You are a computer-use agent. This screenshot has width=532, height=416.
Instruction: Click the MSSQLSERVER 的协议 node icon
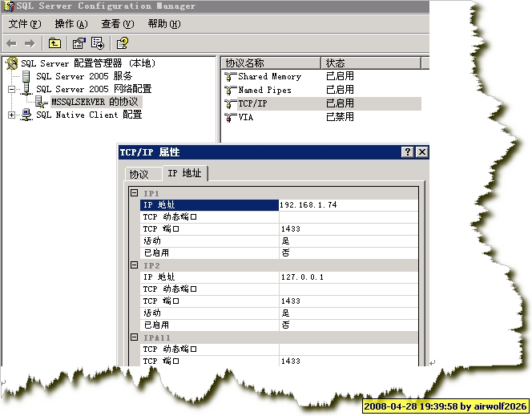(42, 102)
